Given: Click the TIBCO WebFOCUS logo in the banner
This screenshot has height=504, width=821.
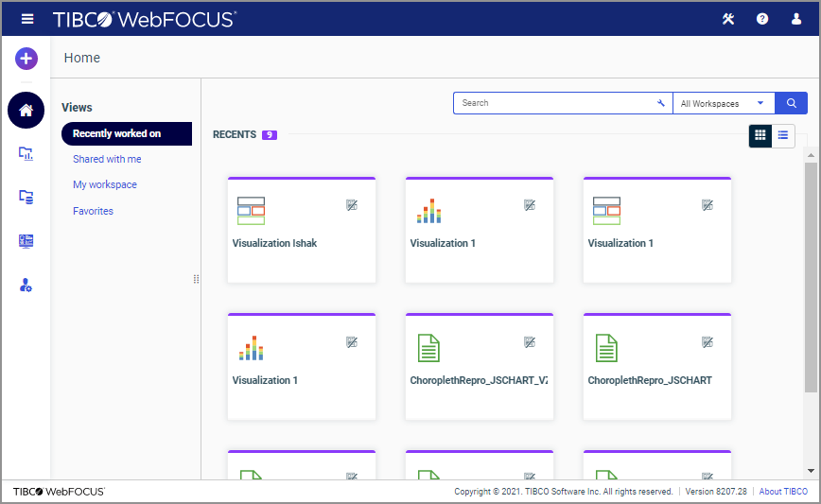Looking at the screenshot, I should (x=145, y=19).
